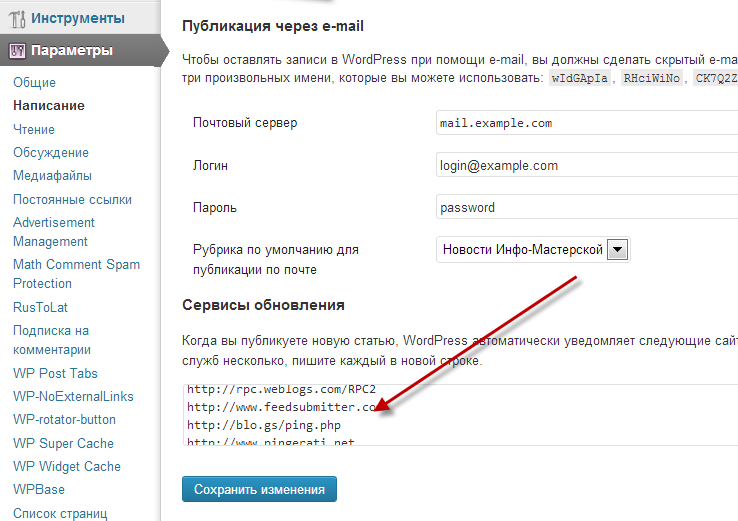Open RusToLat plugin settings

[x=40, y=307]
